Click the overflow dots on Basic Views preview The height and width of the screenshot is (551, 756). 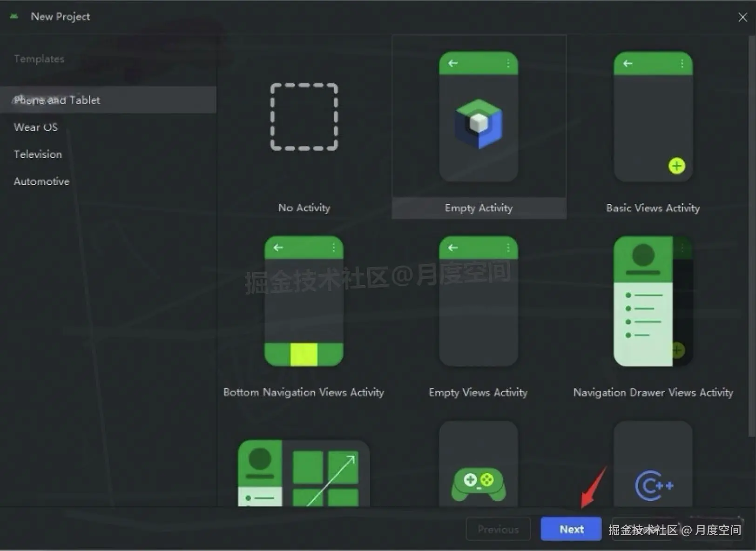pyautogui.click(x=682, y=63)
